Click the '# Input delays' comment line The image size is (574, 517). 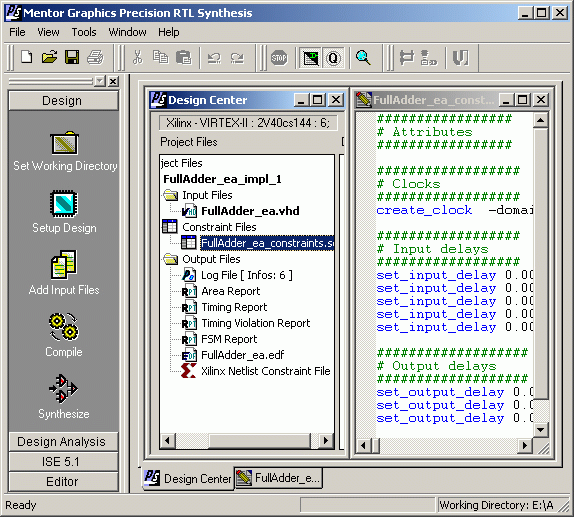(432, 249)
